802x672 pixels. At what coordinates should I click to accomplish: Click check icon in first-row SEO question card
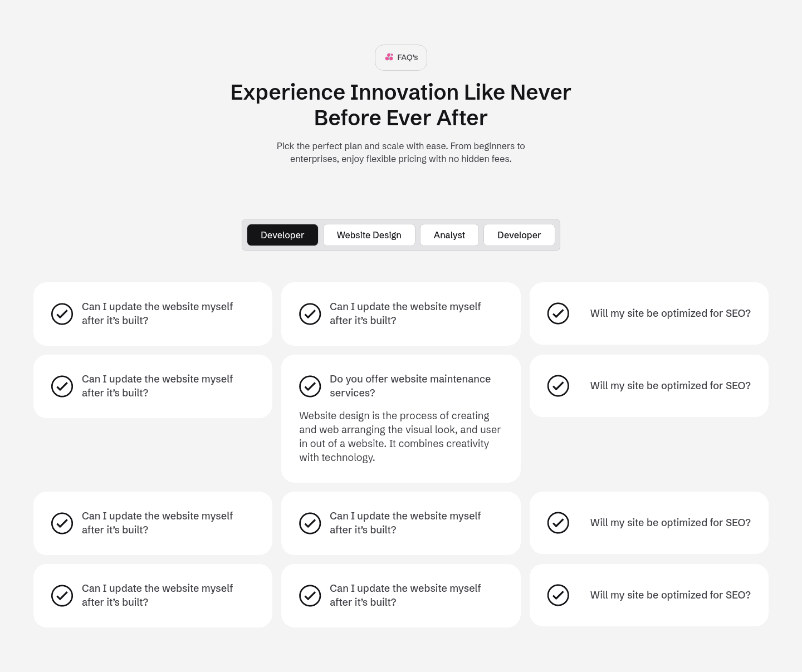(558, 313)
